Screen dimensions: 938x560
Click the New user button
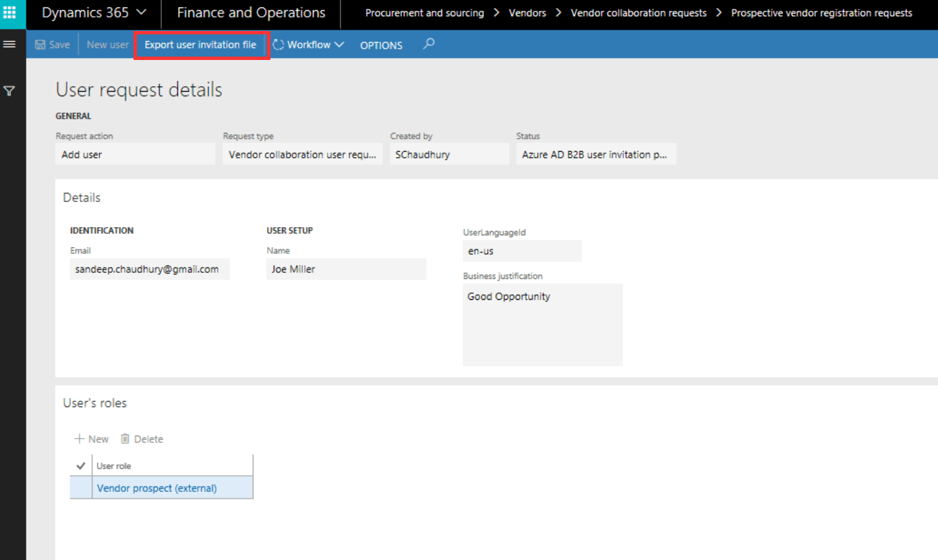point(107,44)
